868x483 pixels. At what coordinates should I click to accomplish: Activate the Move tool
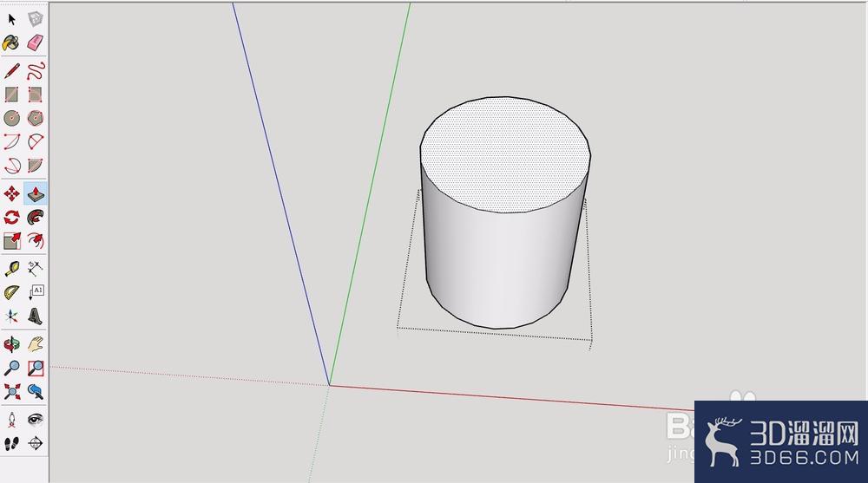point(11,193)
